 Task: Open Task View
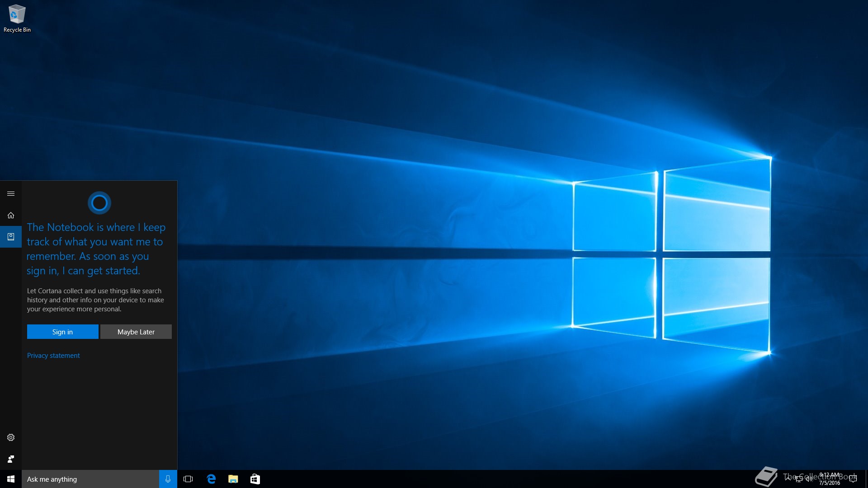click(x=188, y=479)
